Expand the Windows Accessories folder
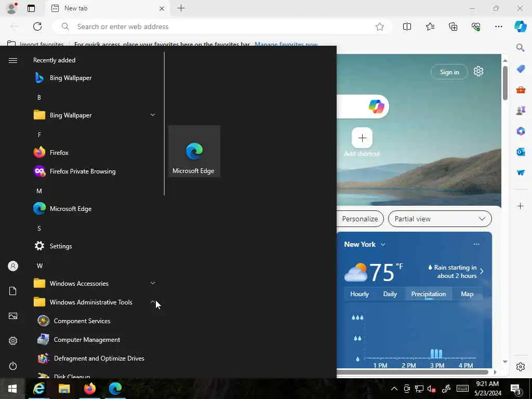532x399 pixels. pos(95,283)
